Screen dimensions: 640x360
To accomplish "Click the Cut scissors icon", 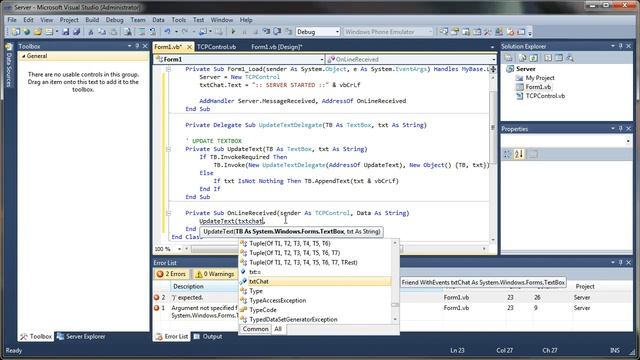I will (x=91, y=32).
